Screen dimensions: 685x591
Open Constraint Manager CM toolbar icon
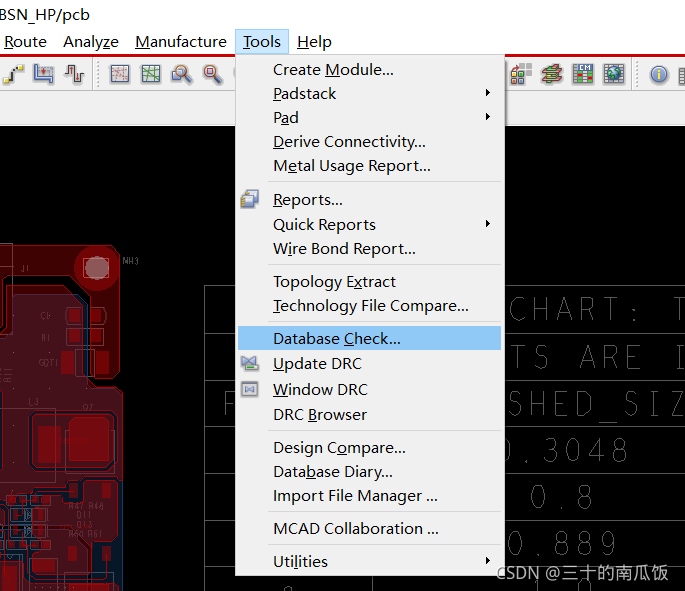pos(583,74)
